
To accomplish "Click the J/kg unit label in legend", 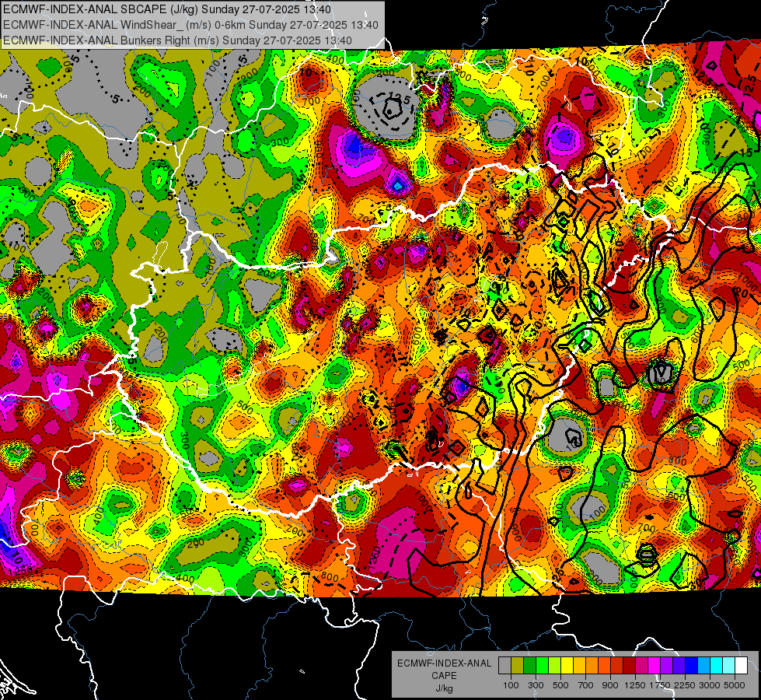I will point(444,688).
